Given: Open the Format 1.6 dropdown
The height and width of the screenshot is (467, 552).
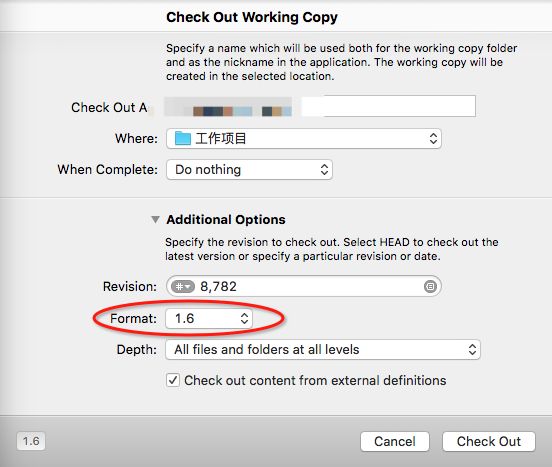Looking at the screenshot, I should 209,318.
